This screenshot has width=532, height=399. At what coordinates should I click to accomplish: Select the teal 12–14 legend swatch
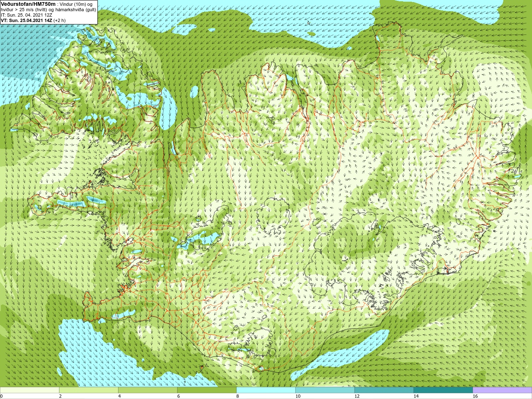[384, 390]
